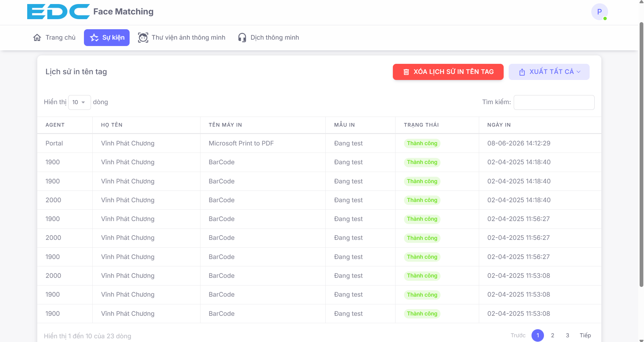This screenshot has height=342, width=644.
Task: Click the home icon beside Trang chủ
Action: point(37,37)
